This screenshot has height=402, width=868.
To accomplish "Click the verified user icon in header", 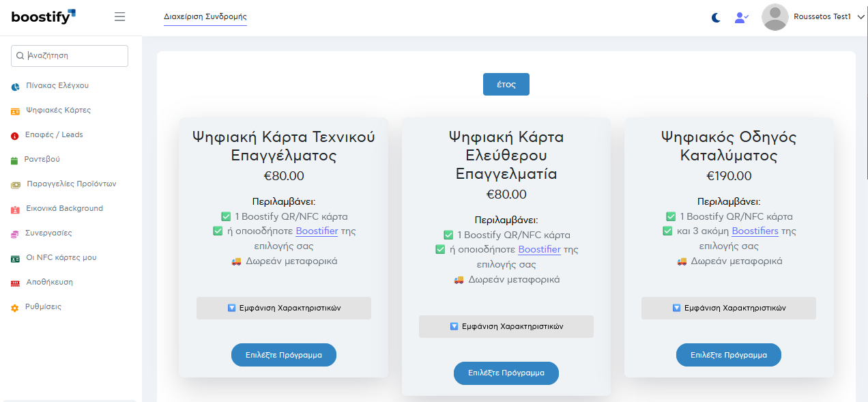I will click(741, 18).
